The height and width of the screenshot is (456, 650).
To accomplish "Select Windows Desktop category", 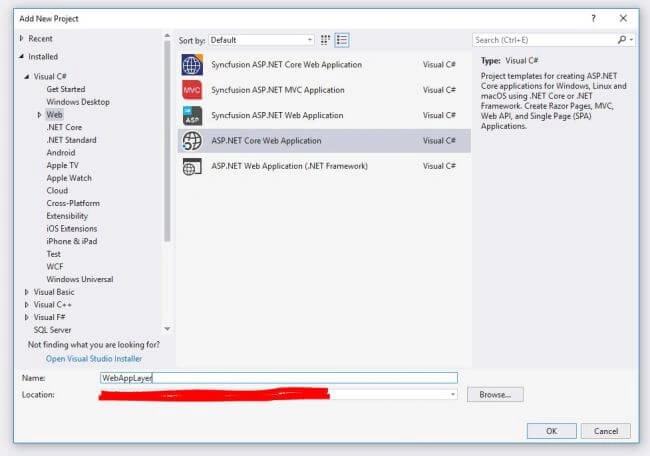I will coord(78,102).
